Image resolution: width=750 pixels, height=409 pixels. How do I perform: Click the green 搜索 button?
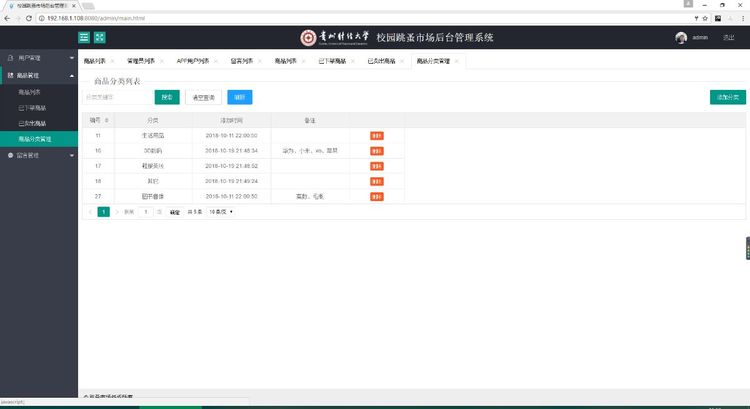click(167, 97)
